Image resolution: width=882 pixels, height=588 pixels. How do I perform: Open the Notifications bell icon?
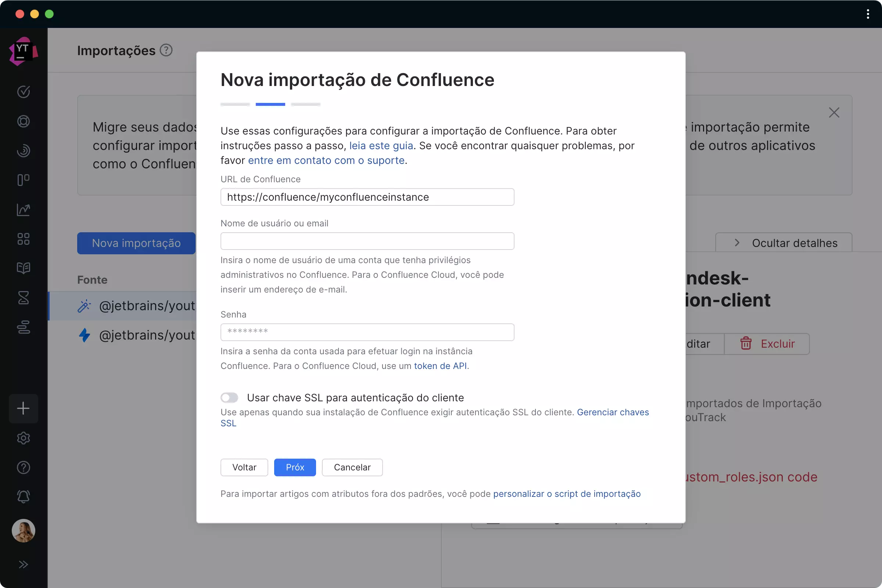(x=23, y=497)
